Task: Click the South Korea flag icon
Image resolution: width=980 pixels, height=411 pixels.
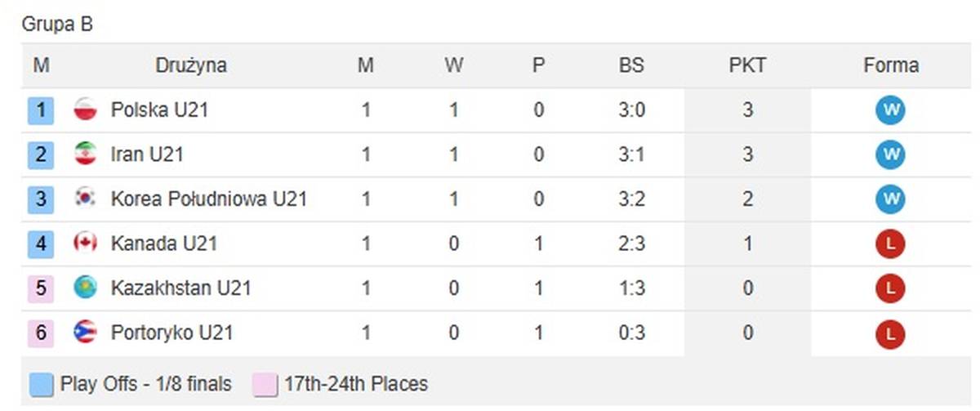Action: coord(85,199)
